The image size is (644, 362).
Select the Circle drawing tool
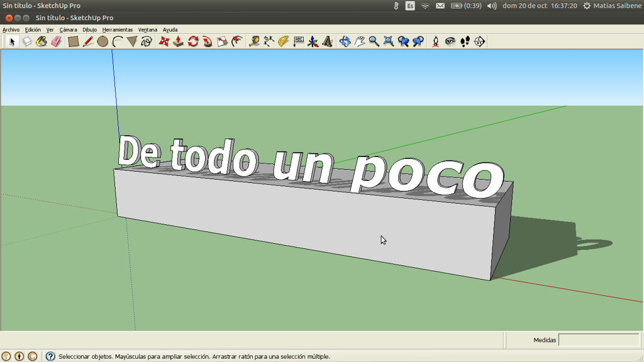pos(103,41)
